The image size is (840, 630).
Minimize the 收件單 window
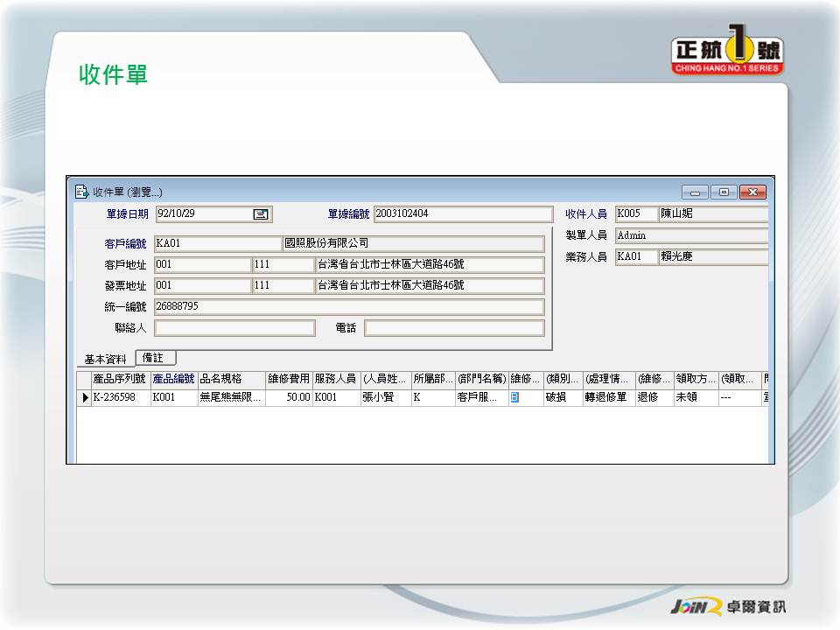[x=696, y=192]
